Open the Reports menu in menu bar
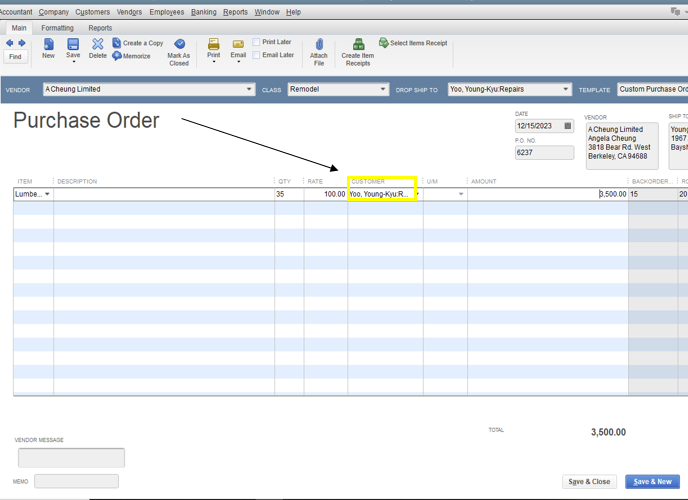Viewport: 688px width, 500px height. (235, 12)
